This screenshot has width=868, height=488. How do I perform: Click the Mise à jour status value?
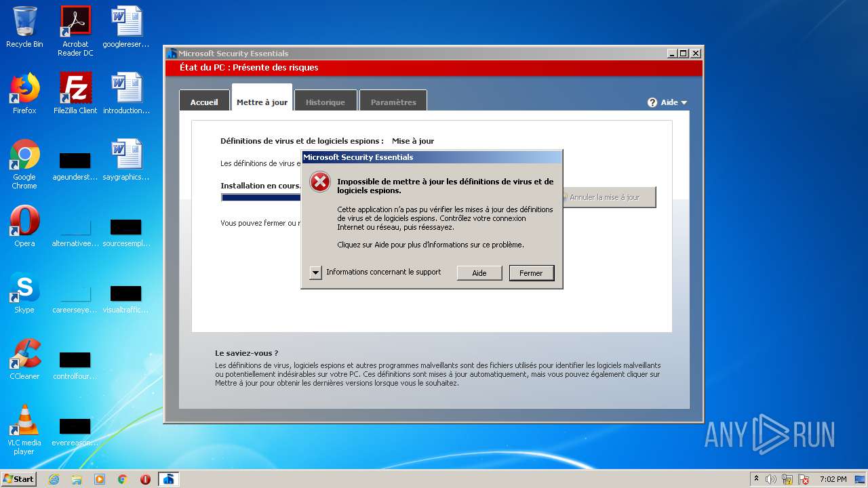[x=413, y=141]
